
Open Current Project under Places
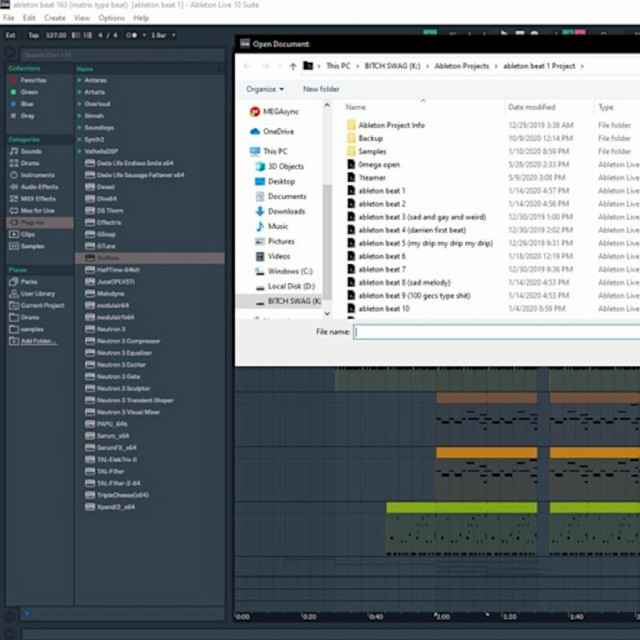(x=42, y=305)
